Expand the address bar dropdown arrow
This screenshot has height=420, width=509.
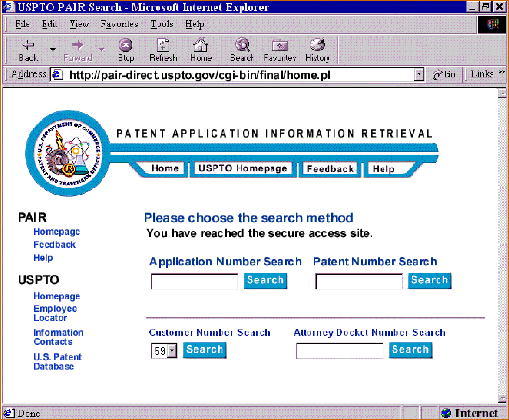point(419,74)
